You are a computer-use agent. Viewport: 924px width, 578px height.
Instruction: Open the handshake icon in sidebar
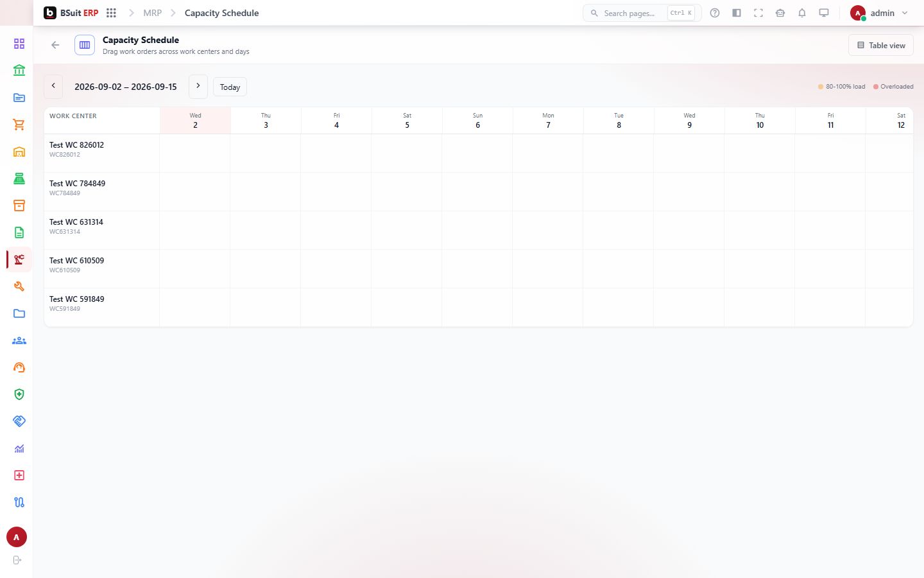pyautogui.click(x=19, y=421)
